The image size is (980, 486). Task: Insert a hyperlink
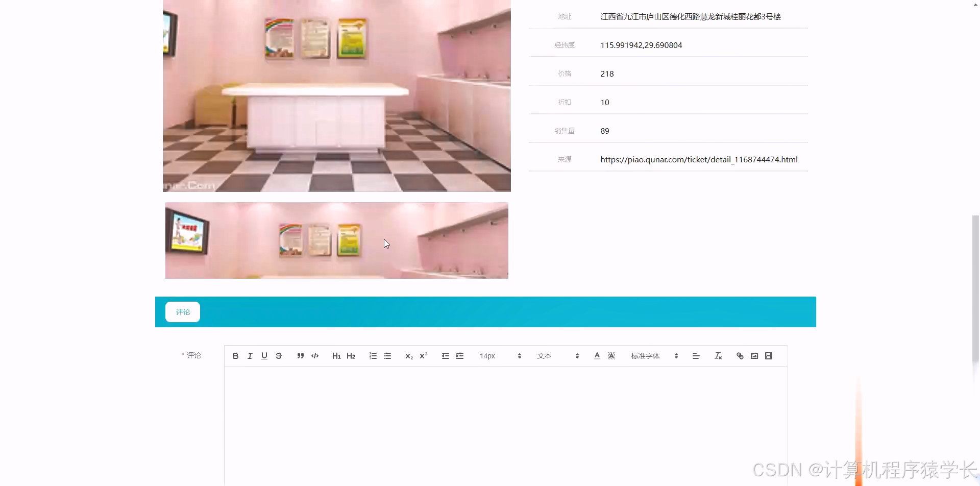coord(740,355)
